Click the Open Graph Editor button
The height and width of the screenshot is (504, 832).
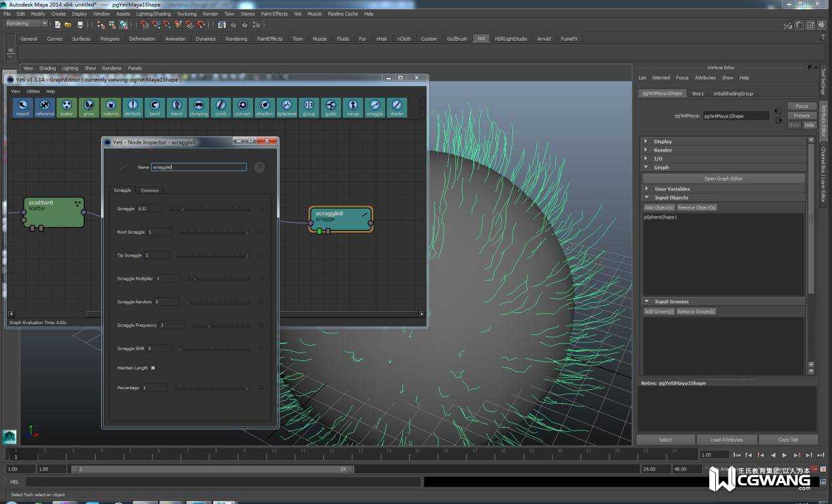click(x=723, y=178)
